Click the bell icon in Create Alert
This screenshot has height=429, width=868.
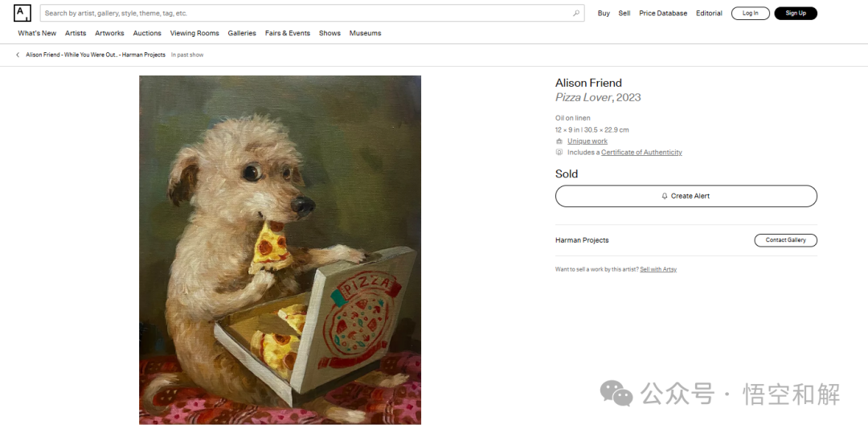[665, 196]
